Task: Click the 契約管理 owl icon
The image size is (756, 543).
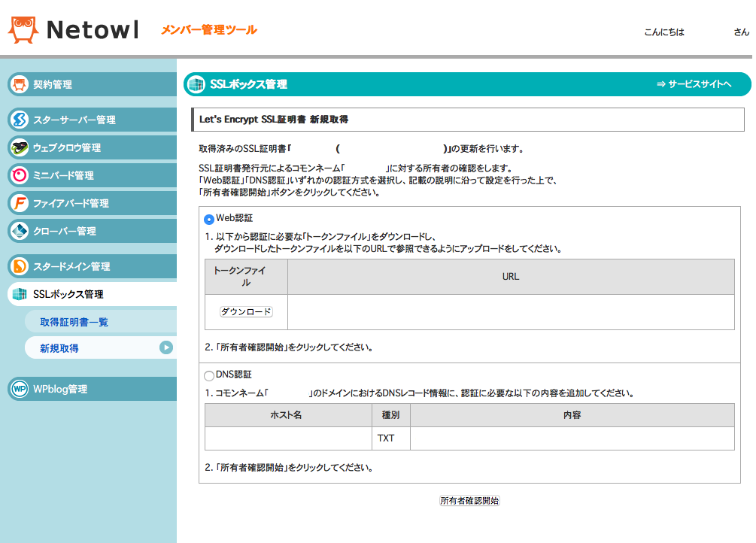Action: [x=20, y=84]
